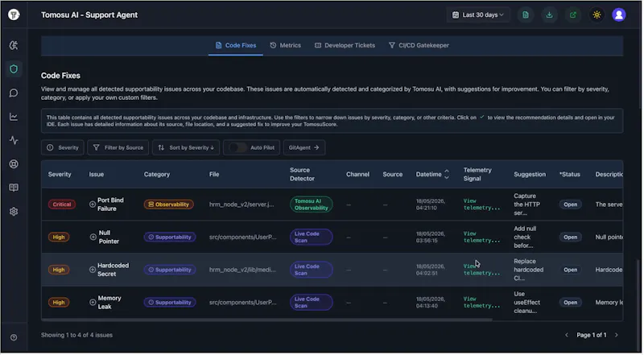Expand the Null Pointer row

[x=93, y=237]
